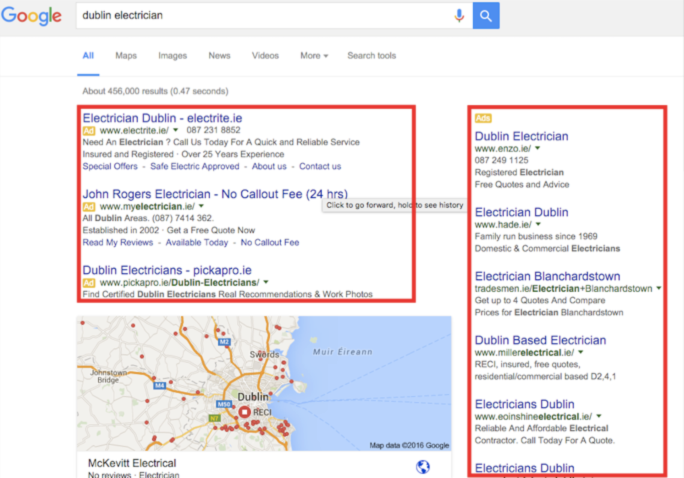Activate voice search microphone icon
This screenshot has height=478, width=684.
459,16
